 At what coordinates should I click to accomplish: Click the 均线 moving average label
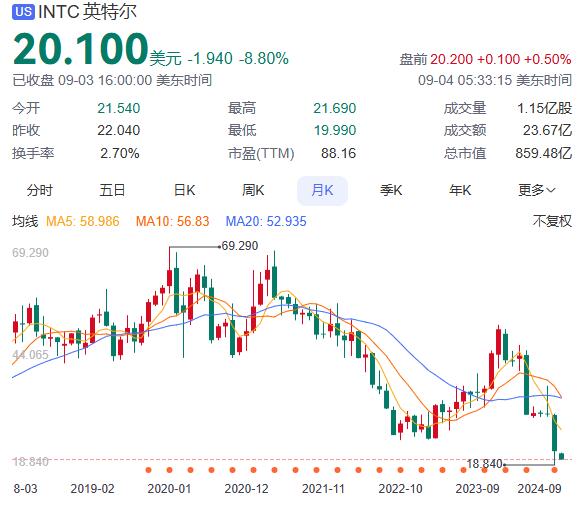point(25,221)
